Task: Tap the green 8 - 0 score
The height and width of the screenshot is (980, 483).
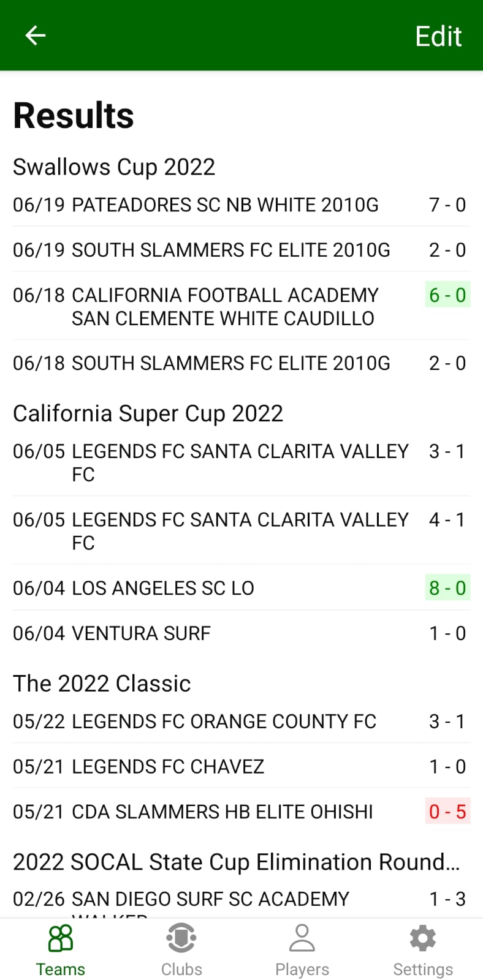Action: coord(447,588)
